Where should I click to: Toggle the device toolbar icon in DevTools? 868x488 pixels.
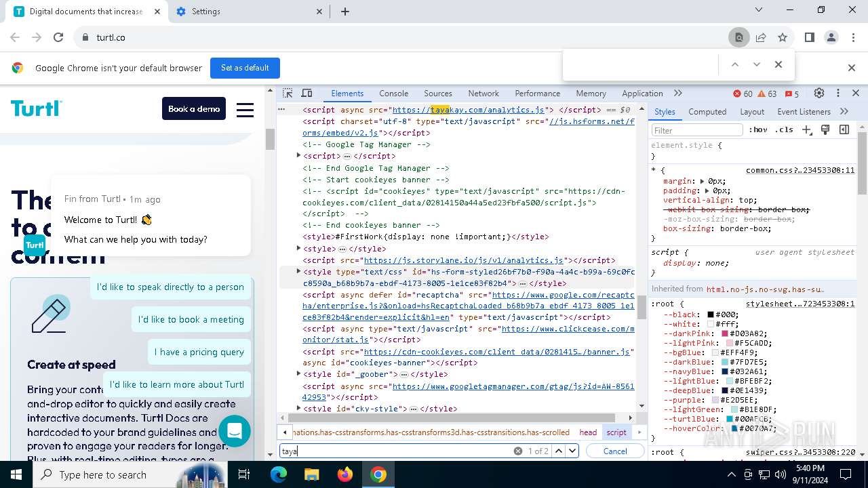coord(307,94)
